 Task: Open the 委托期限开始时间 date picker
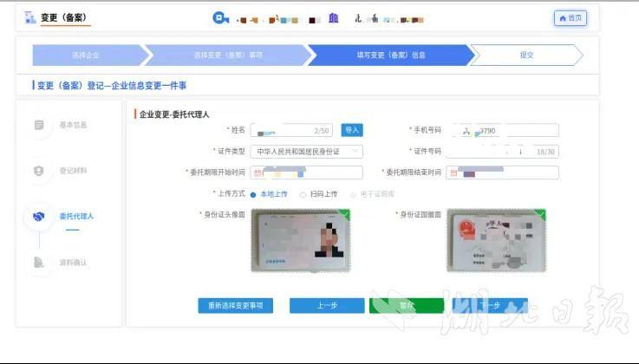point(306,172)
